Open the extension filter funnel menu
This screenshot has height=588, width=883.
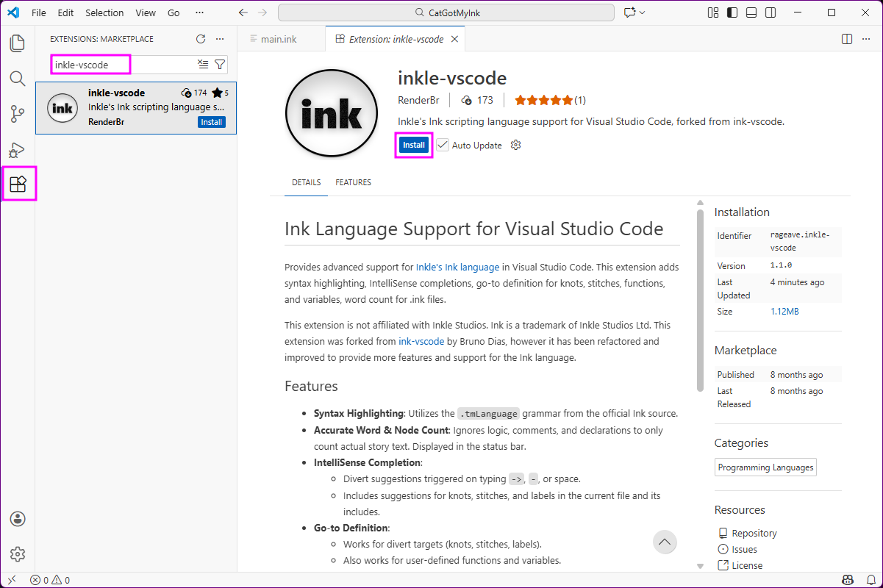pos(220,65)
